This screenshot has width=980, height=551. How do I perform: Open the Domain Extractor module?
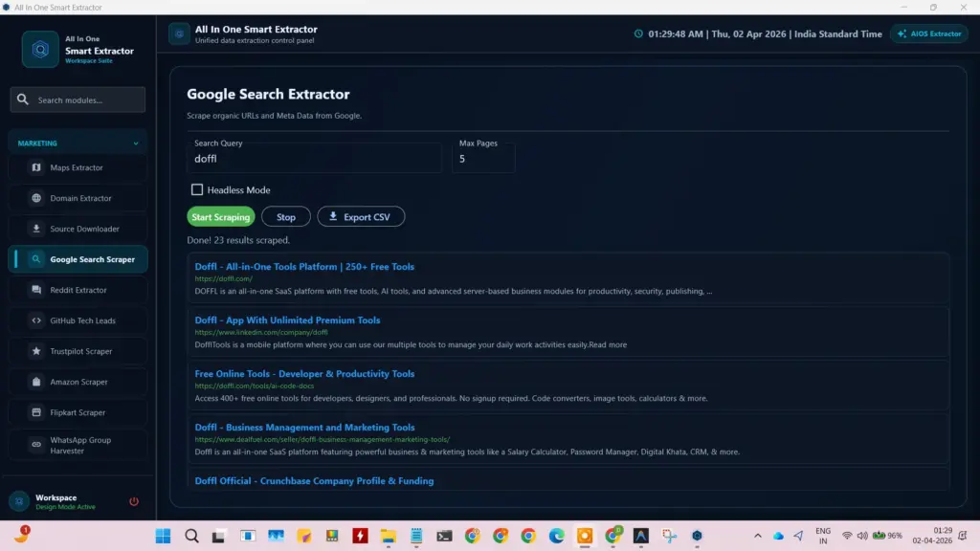(x=78, y=198)
